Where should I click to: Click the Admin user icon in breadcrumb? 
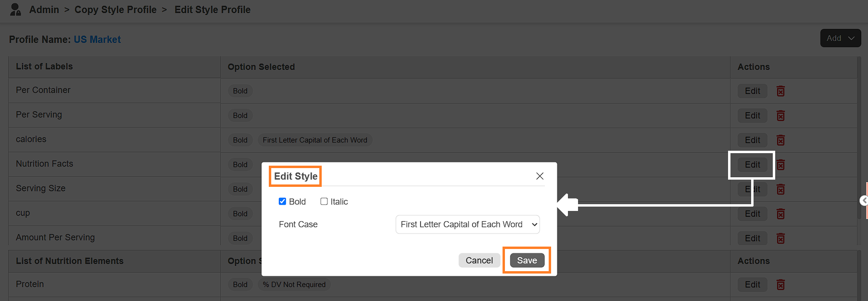[15, 10]
